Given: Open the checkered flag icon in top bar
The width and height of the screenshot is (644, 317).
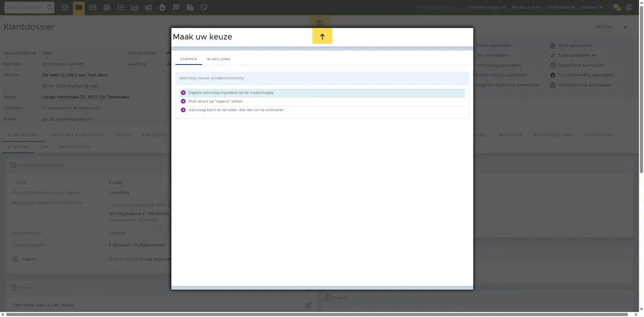Looking at the screenshot, I should [177, 8].
